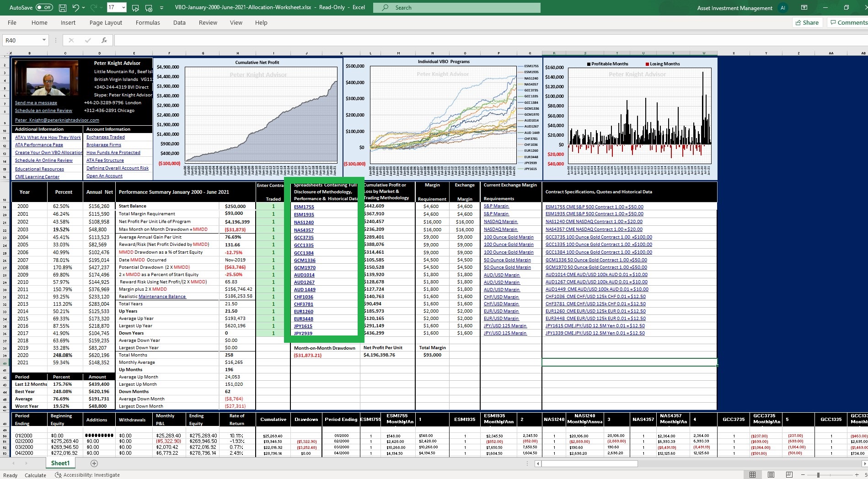Add a new sheet with the plus icon
The height and width of the screenshot is (479, 868).
pos(94,463)
